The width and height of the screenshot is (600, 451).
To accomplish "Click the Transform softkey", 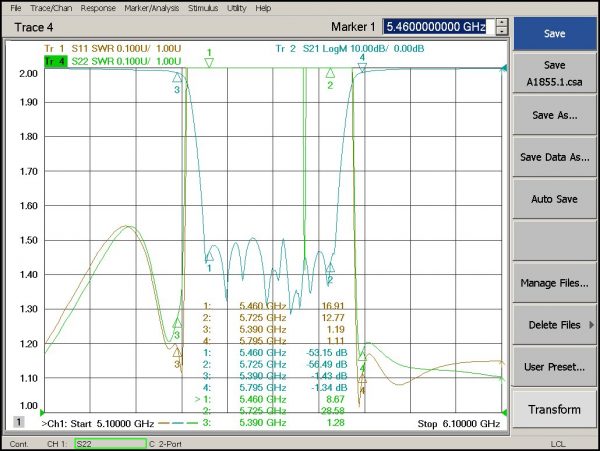I will (554, 409).
